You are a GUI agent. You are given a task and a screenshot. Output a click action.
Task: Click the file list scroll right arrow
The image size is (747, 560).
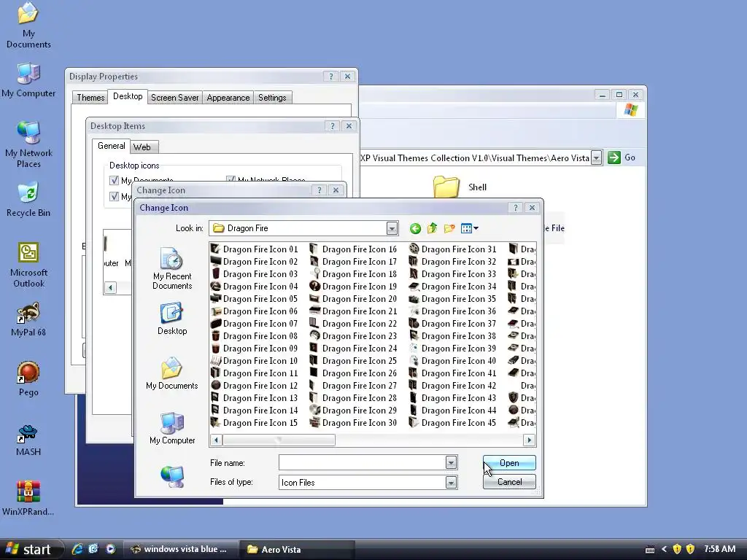click(x=529, y=440)
